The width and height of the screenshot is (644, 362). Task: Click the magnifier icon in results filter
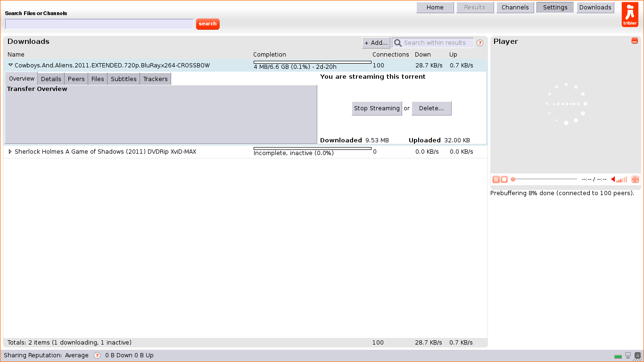point(398,43)
